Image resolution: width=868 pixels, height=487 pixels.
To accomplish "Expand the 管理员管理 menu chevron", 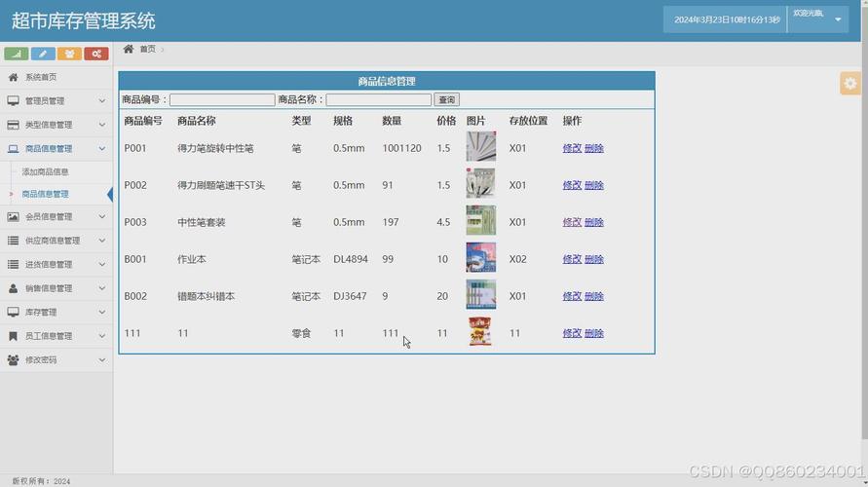I will 102,100.
